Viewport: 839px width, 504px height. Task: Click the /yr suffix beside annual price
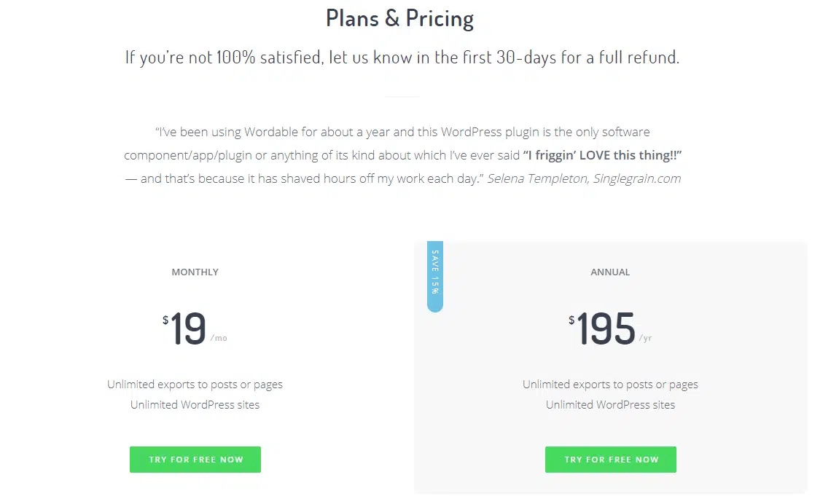coord(645,338)
